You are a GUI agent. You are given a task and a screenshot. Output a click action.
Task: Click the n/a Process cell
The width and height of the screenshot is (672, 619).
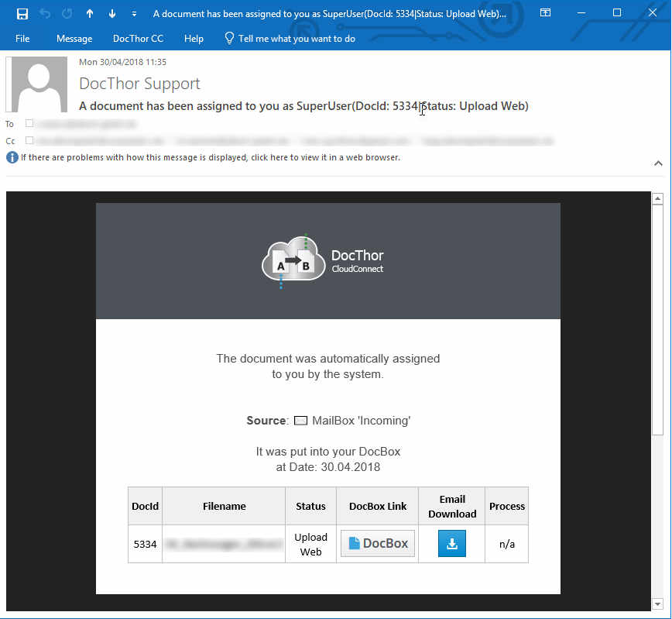pos(506,544)
